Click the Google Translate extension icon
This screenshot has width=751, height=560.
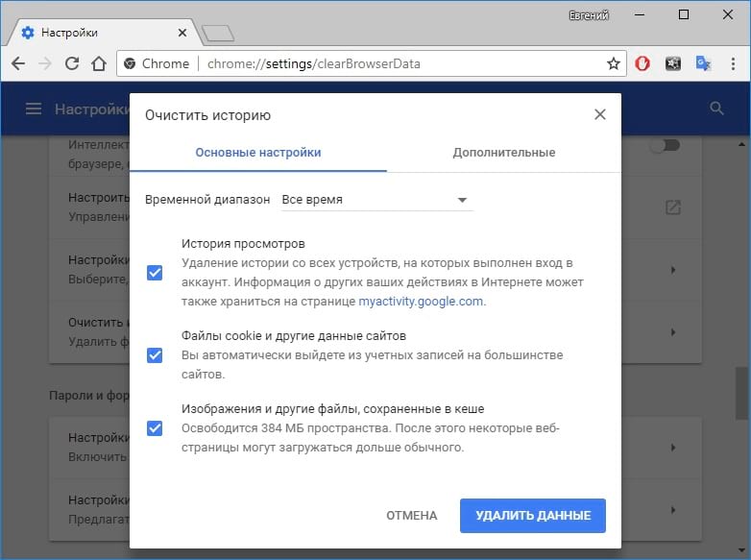tap(703, 63)
